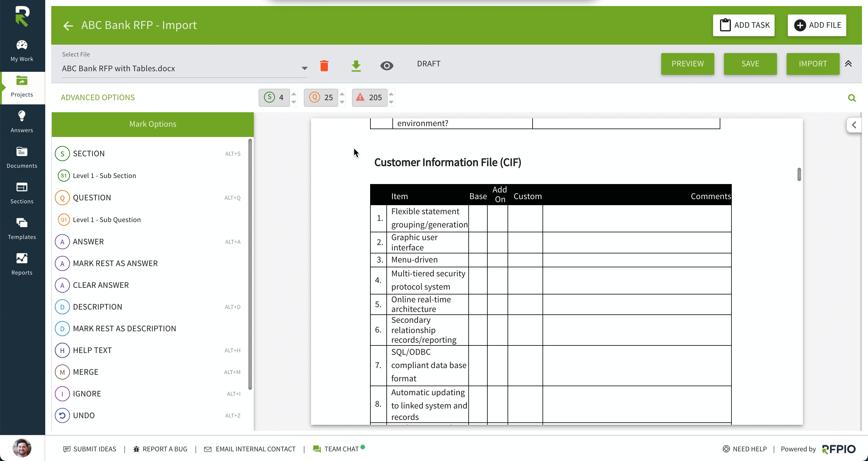Click 'Multi-tiered security protocol system' cell
This screenshot has height=461, width=868.
click(428, 281)
